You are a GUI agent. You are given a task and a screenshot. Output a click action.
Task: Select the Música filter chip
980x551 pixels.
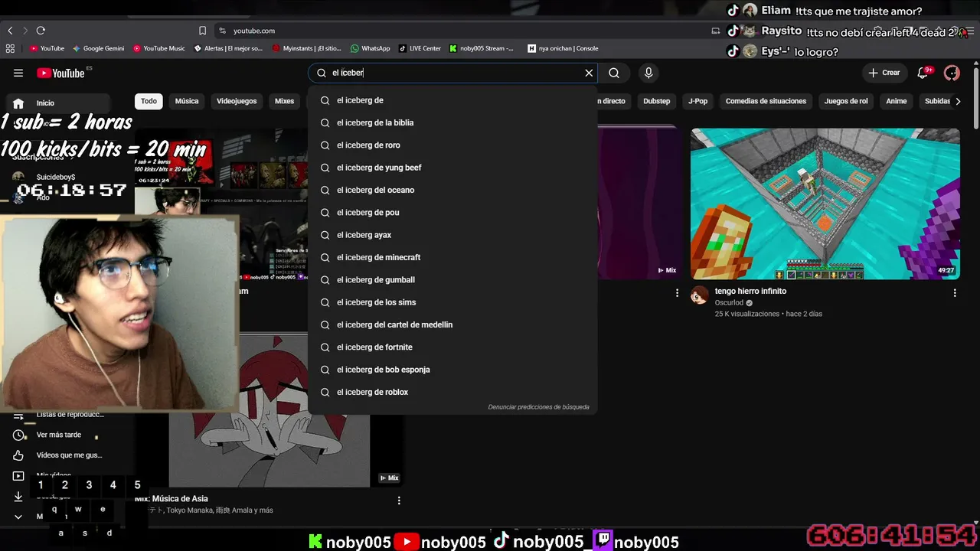[x=187, y=101]
